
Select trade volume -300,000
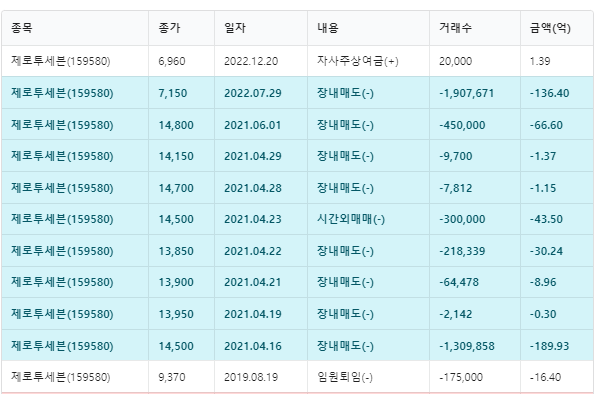pyautogui.click(x=462, y=219)
